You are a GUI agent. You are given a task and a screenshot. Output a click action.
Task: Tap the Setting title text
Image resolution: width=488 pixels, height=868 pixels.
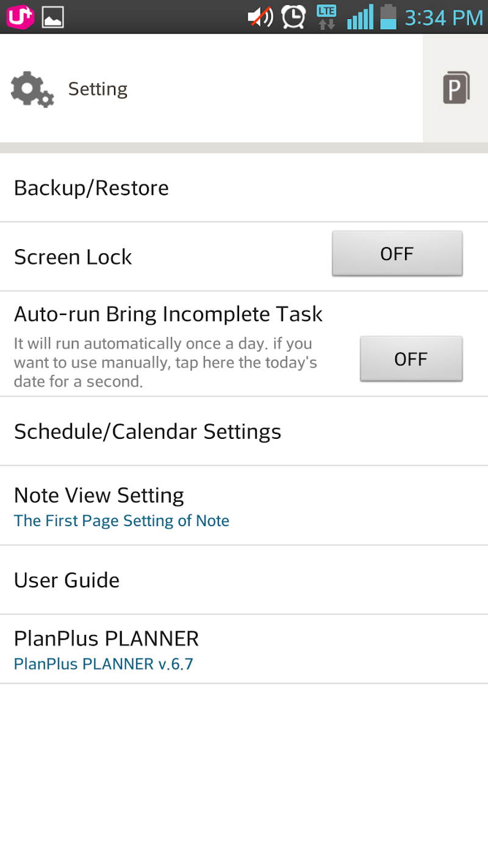tap(98, 89)
